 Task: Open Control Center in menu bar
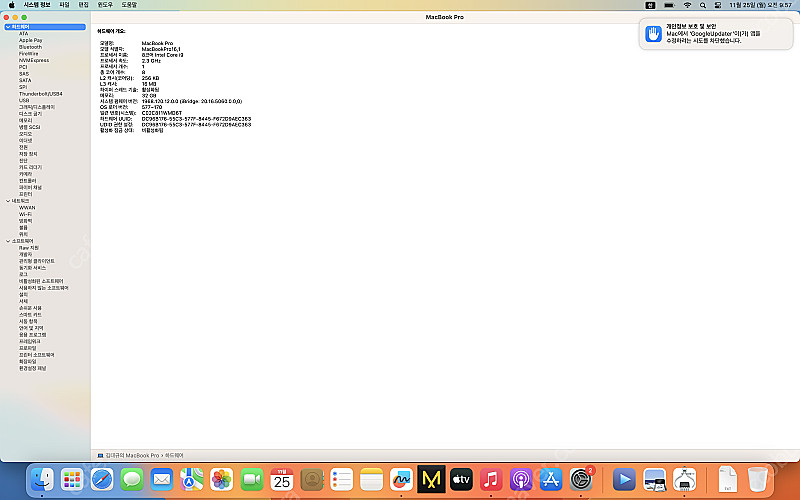click(718, 5)
